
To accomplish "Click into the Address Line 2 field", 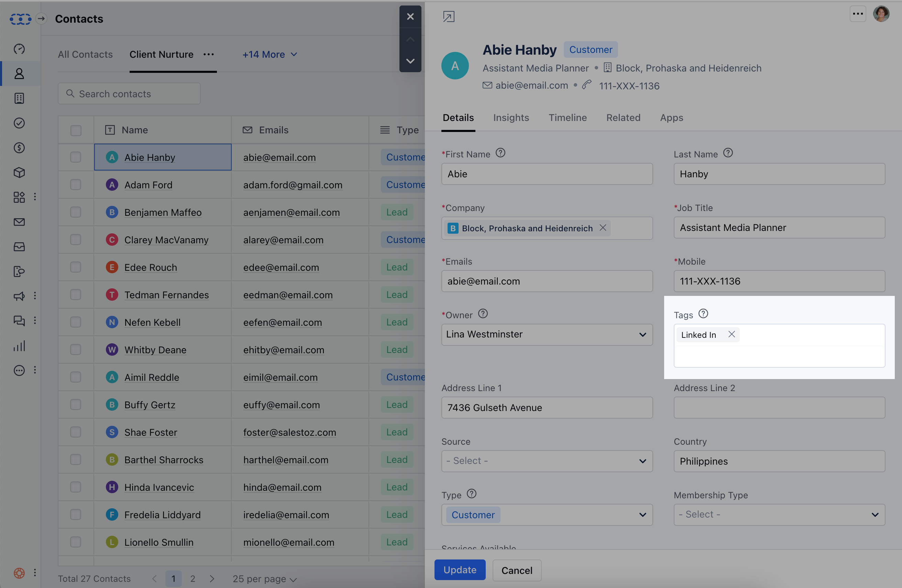I will click(779, 407).
